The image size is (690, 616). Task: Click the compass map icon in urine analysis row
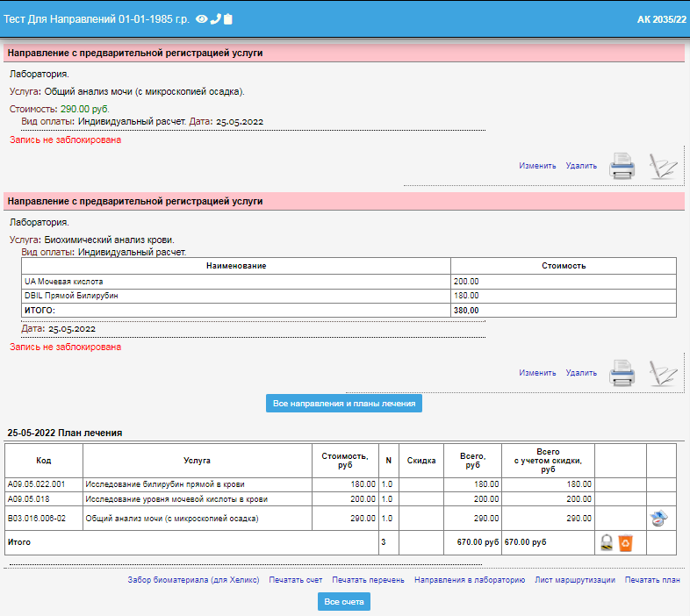(x=660, y=519)
